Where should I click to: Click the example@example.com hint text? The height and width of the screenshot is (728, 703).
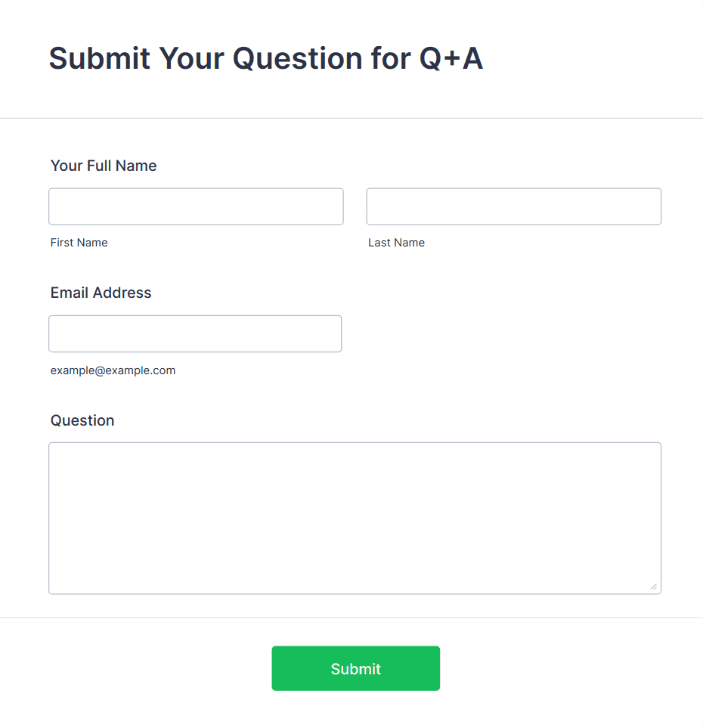click(x=113, y=370)
